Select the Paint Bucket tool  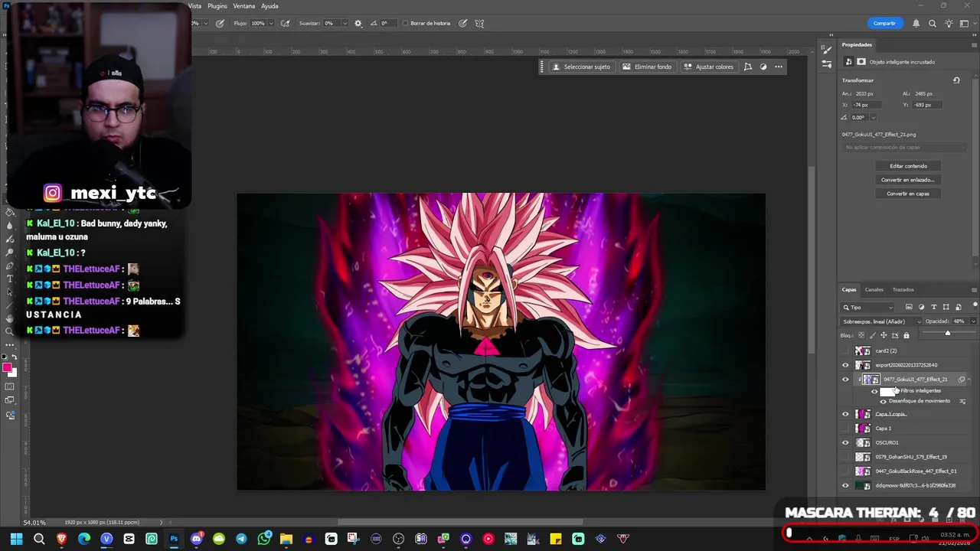9,212
